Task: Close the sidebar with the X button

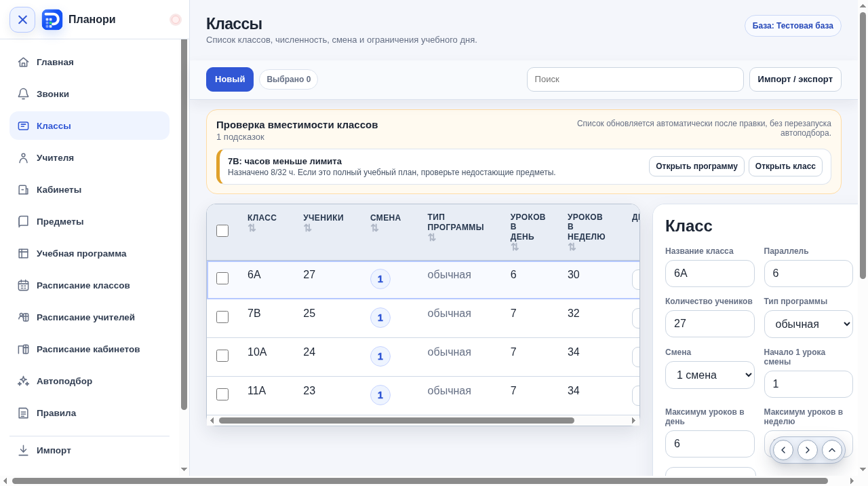Action: [x=22, y=20]
